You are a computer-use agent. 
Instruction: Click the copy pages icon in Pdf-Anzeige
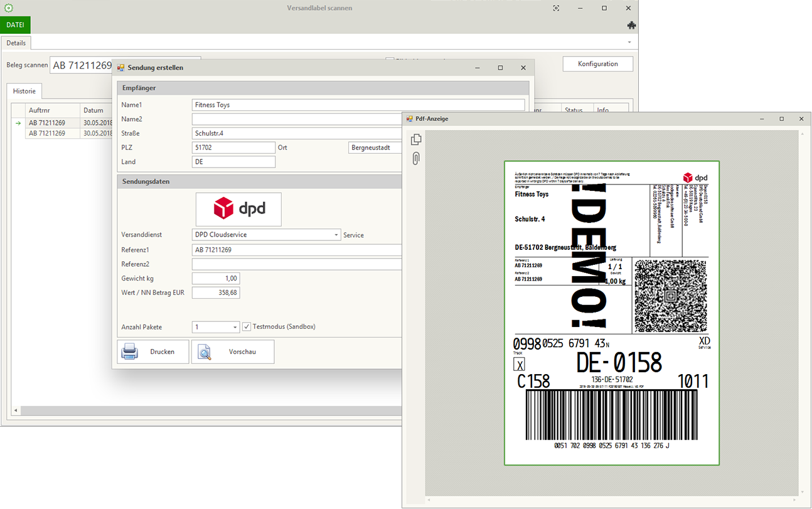pyautogui.click(x=415, y=139)
